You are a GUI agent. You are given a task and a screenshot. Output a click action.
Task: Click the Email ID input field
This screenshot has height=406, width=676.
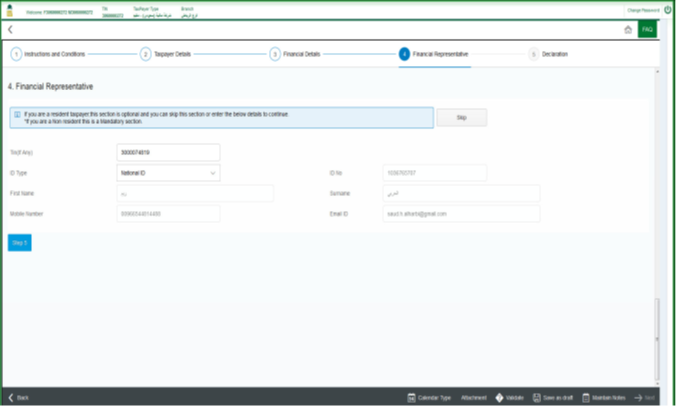[x=458, y=214]
